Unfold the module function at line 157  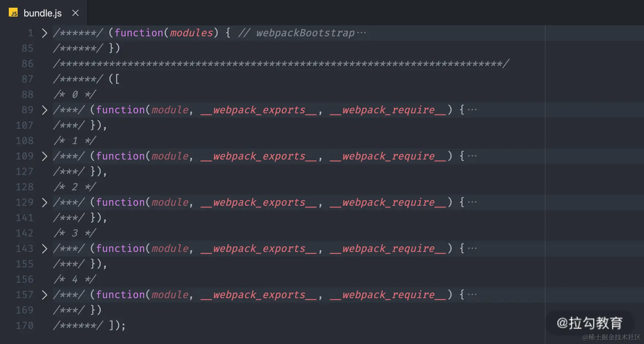tap(44, 295)
